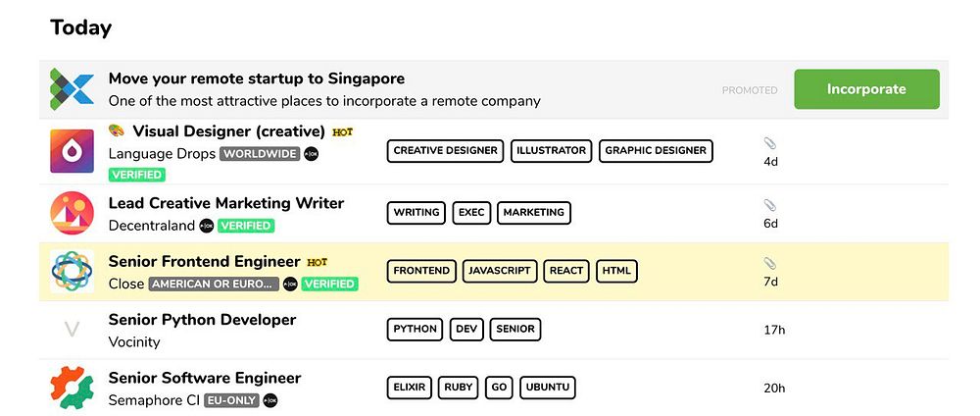Click Decentraland company name
Image resolution: width=980 pixels, height=416 pixels.
(152, 226)
